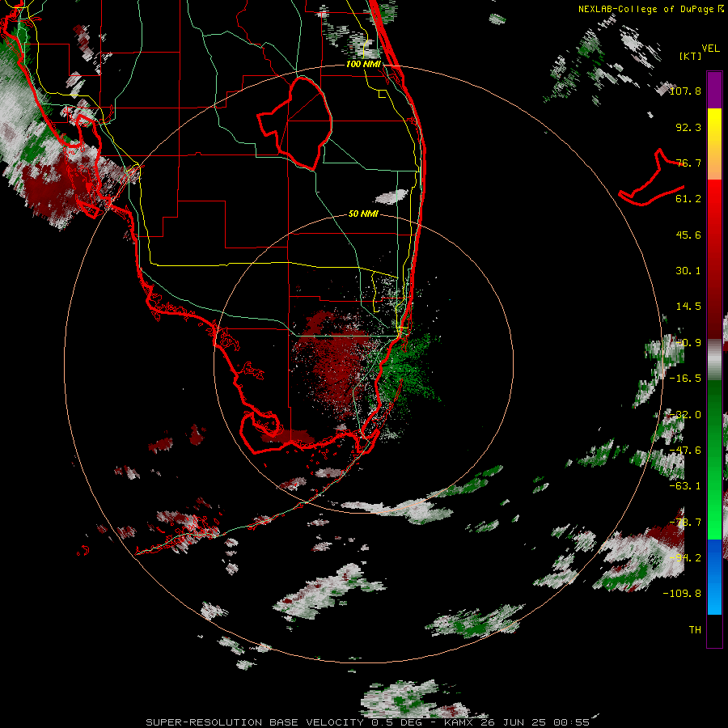
Task: Click the SUPER-RESOLUTION BASE VELOCITY caption
Action: 255,722
